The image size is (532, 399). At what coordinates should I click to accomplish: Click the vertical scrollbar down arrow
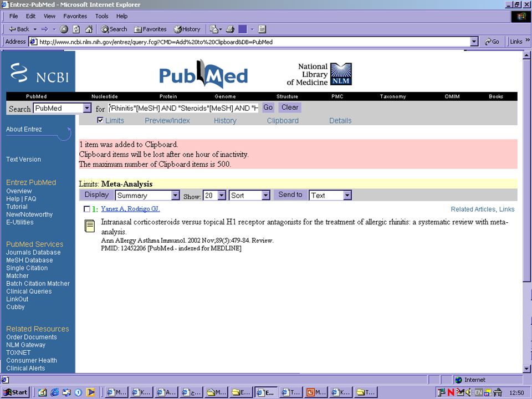[x=526, y=369]
